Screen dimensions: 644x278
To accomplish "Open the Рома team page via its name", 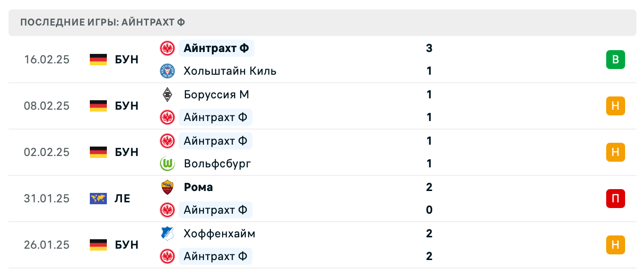I will coord(198,187).
